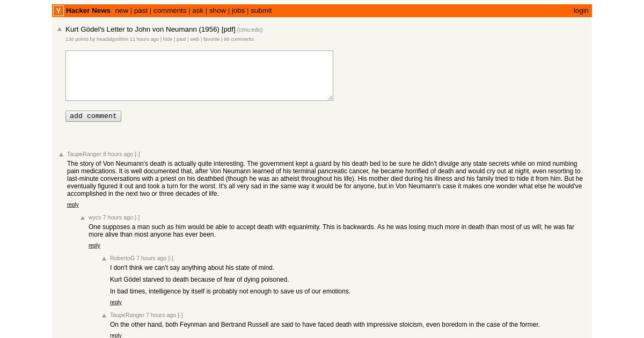Upvote TaupeRanger's 7 hours ago reply
The width and height of the screenshot is (644, 338).
pyautogui.click(x=104, y=315)
